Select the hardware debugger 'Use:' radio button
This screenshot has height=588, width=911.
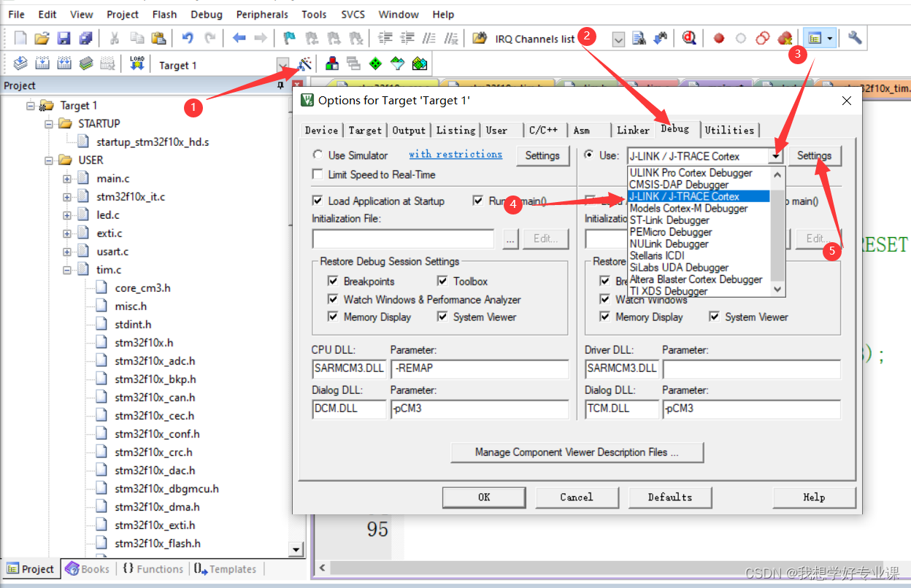click(589, 155)
